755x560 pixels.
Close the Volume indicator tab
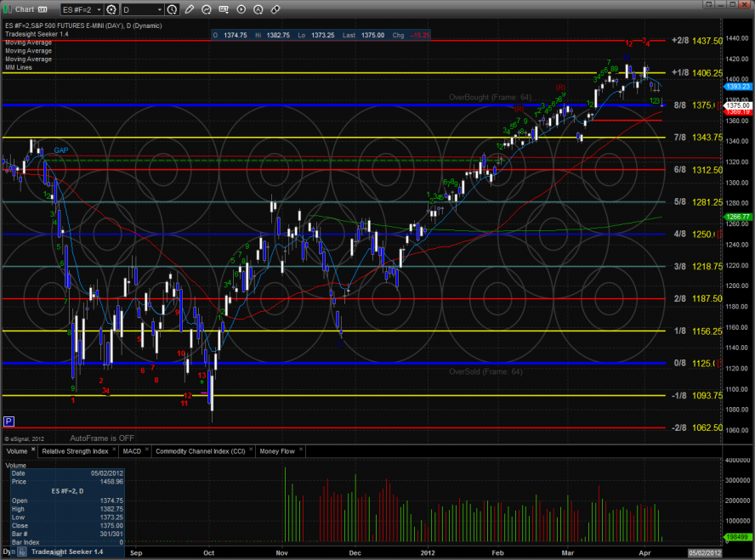[x=34, y=450]
